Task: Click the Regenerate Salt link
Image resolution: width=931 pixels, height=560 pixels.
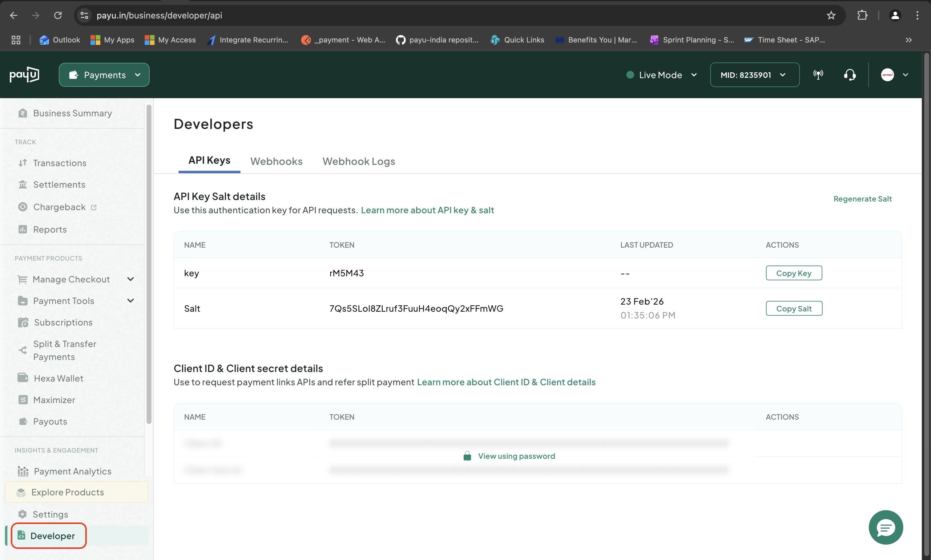Action: pyautogui.click(x=862, y=199)
